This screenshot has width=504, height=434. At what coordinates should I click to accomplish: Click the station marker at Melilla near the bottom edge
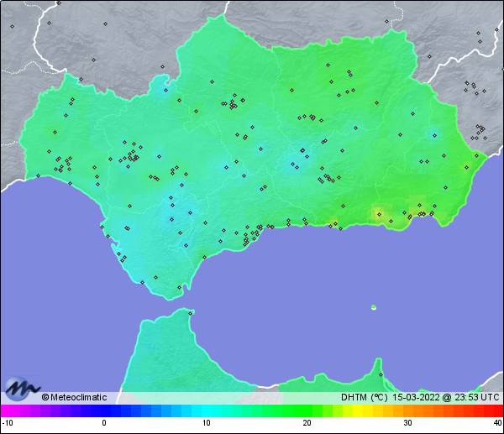click(381, 374)
